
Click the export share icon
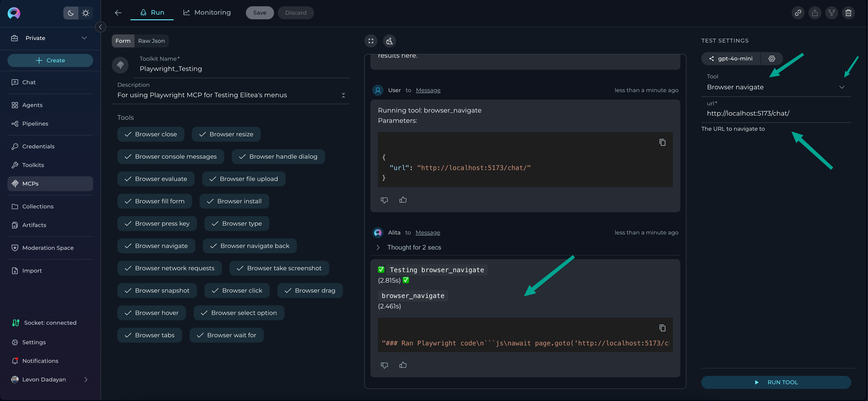tap(814, 13)
